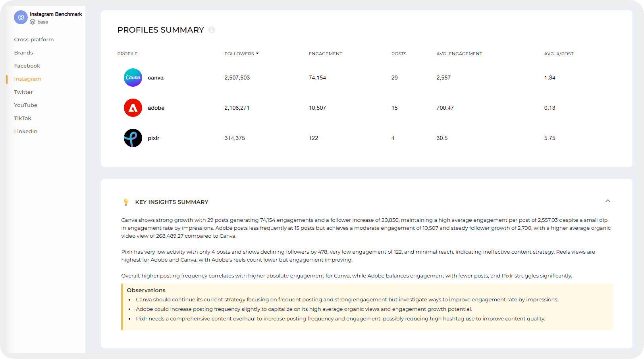Click Pixlr's follower count 314,375
644x359 pixels.
pyautogui.click(x=235, y=138)
